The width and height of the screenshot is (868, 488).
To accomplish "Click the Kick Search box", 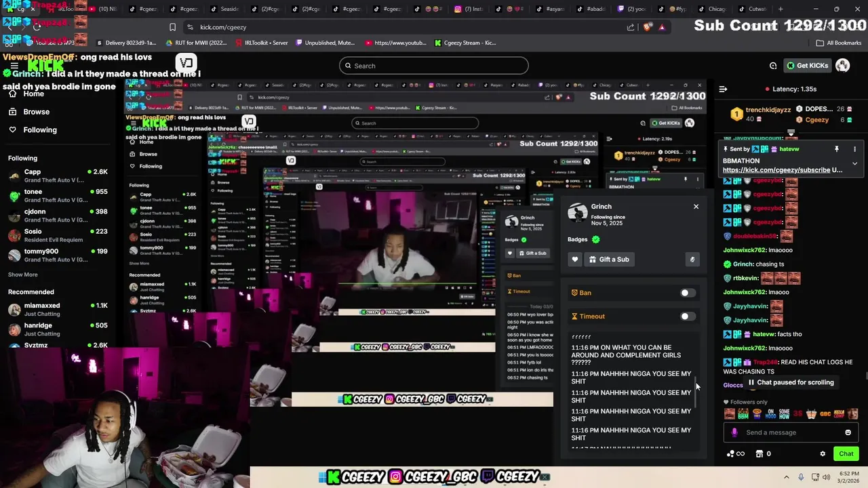I will (x=434, y=66).
